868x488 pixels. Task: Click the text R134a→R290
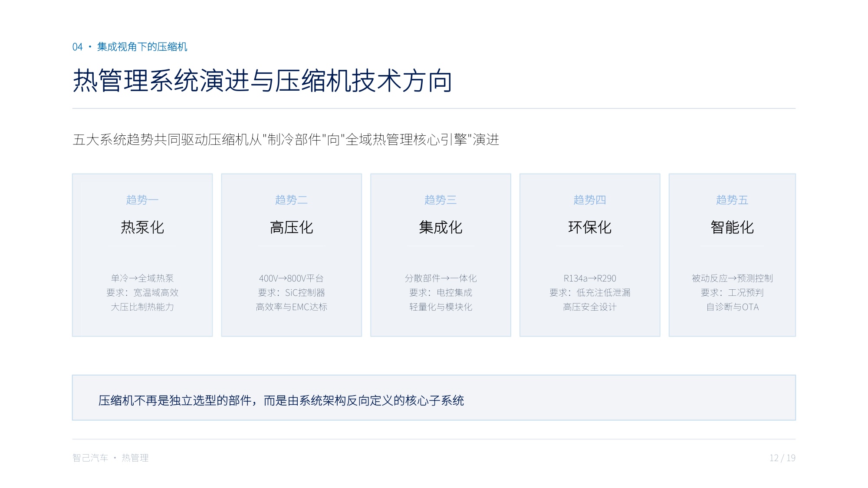point(590,278)
